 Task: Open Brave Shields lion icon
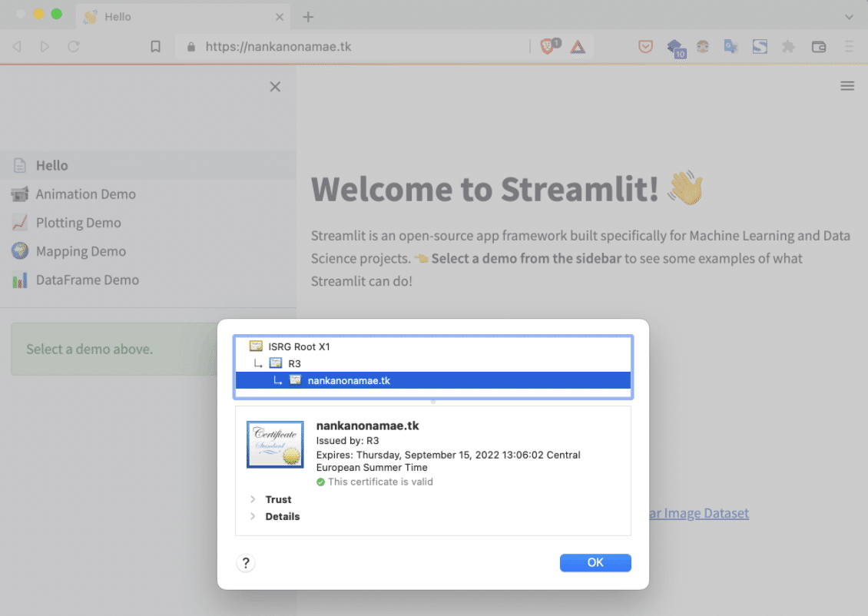[549, 46]
